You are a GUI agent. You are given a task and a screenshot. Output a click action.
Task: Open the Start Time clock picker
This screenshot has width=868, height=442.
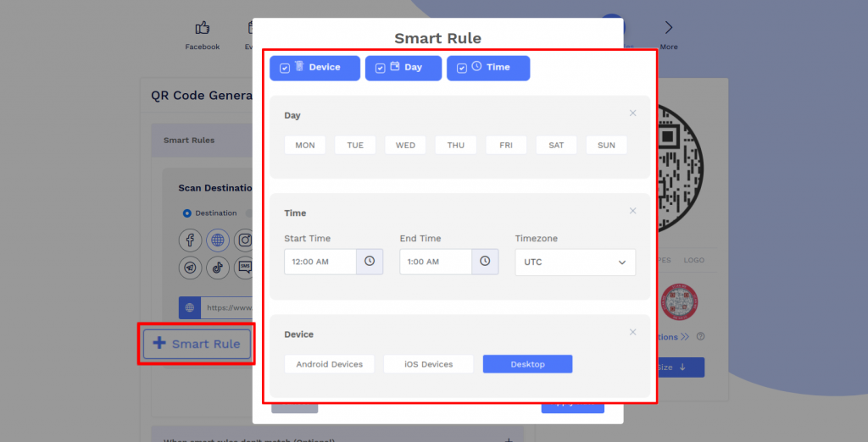(x=370, y=262)
